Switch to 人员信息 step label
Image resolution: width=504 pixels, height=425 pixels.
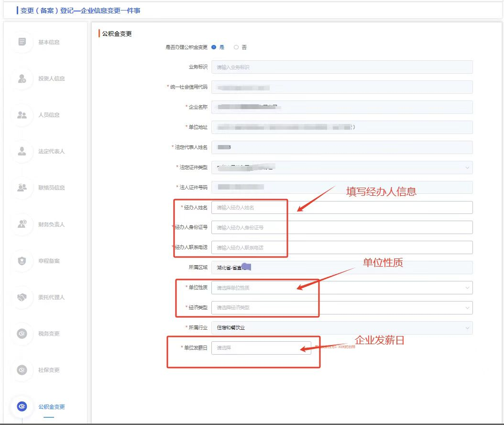coord(49,115)
